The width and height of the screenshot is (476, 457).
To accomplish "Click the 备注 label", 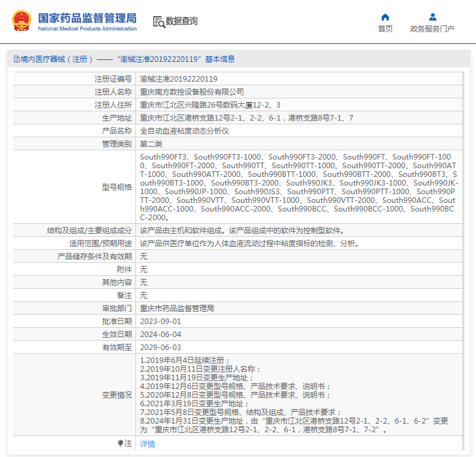I will (124, 296).
